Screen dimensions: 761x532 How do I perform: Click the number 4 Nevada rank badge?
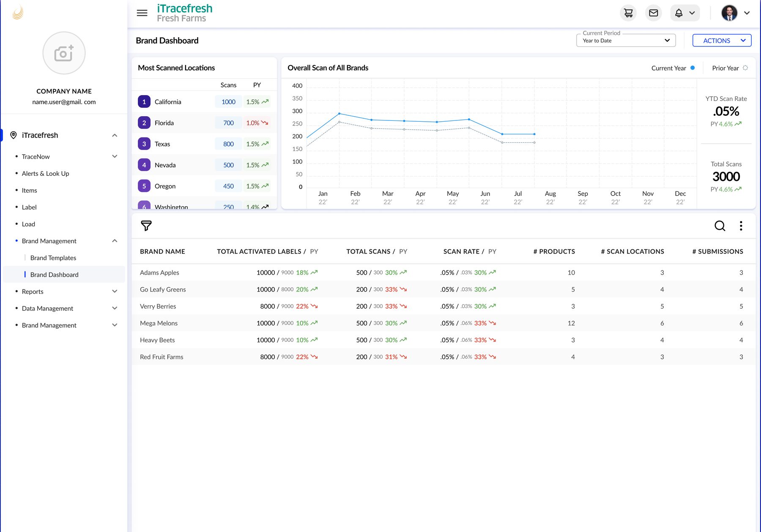point(144,165)
